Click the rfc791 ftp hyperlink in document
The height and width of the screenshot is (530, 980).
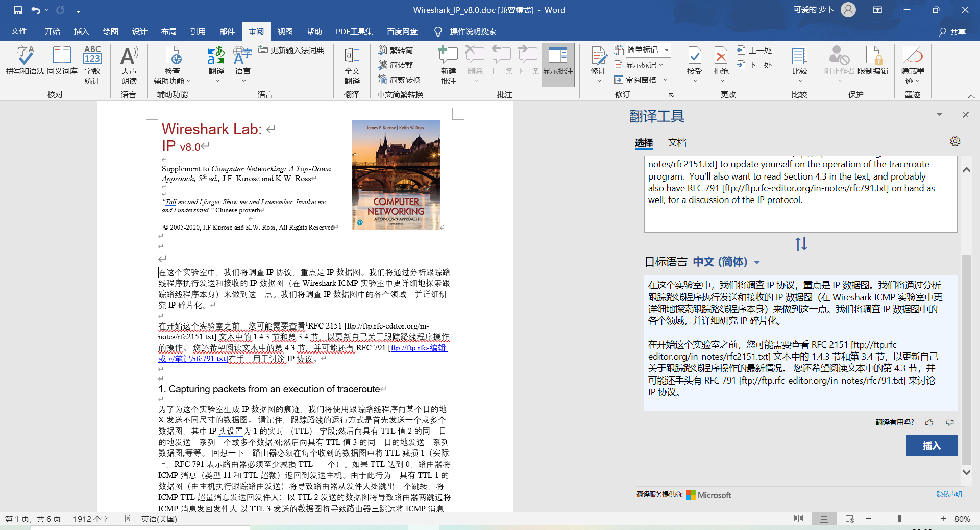[303, 353]
